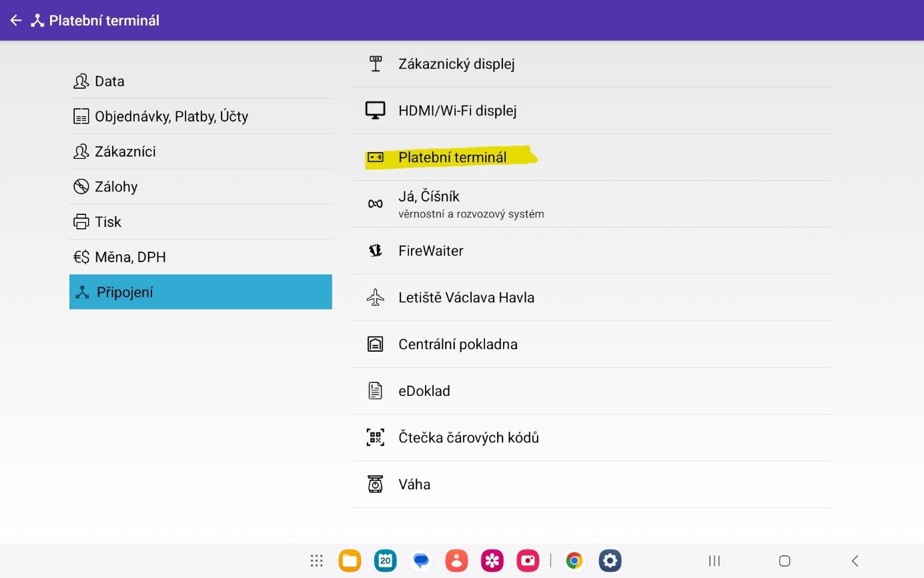Select the Zálohy category
The width and height of the screenshot is (924, 578).
click(x=201, y=187)
